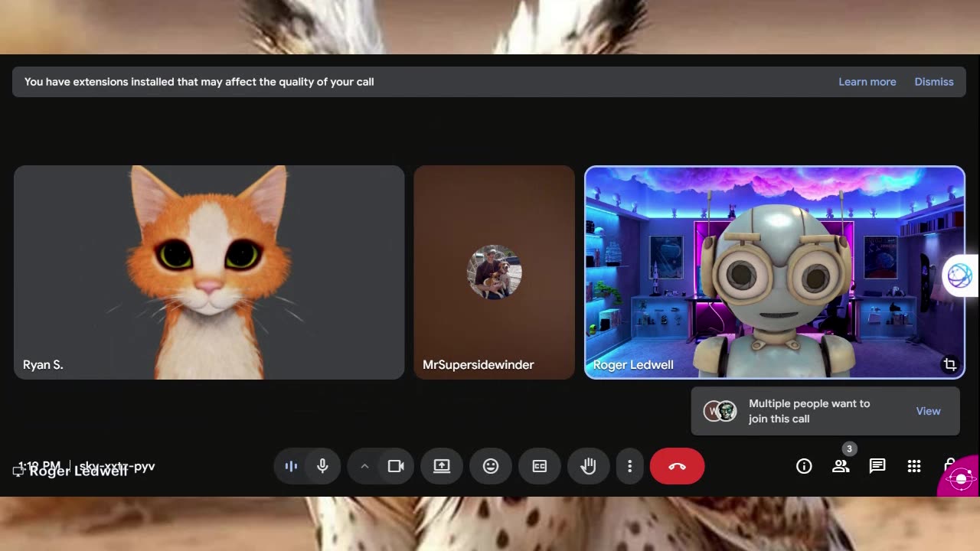This screenshot has width=980, height=551.
Task: Open more options three-dot menu
Action: (630, 466)
